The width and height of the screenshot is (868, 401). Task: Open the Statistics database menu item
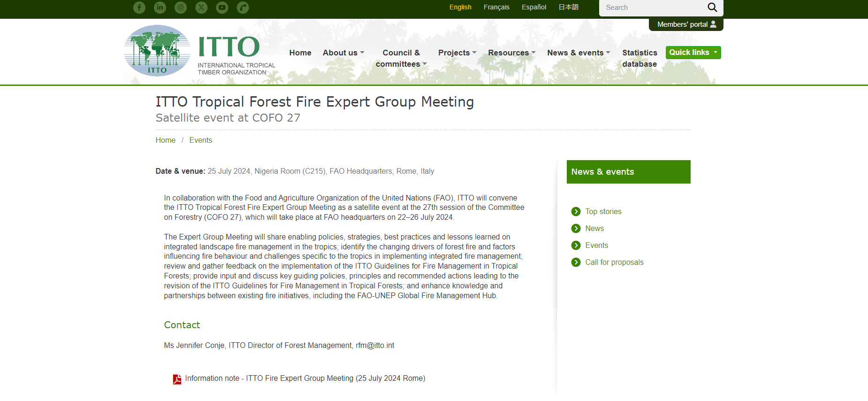click(x=640, y=58)
